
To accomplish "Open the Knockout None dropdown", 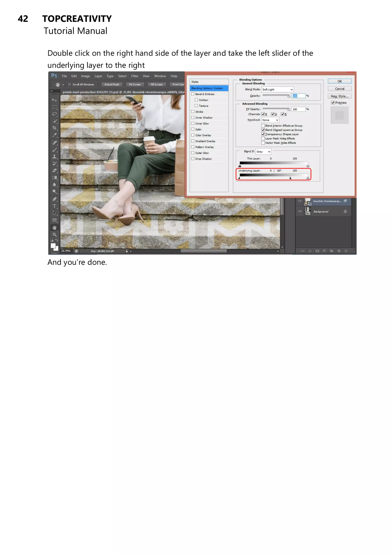I will click(x=270, y=120).
